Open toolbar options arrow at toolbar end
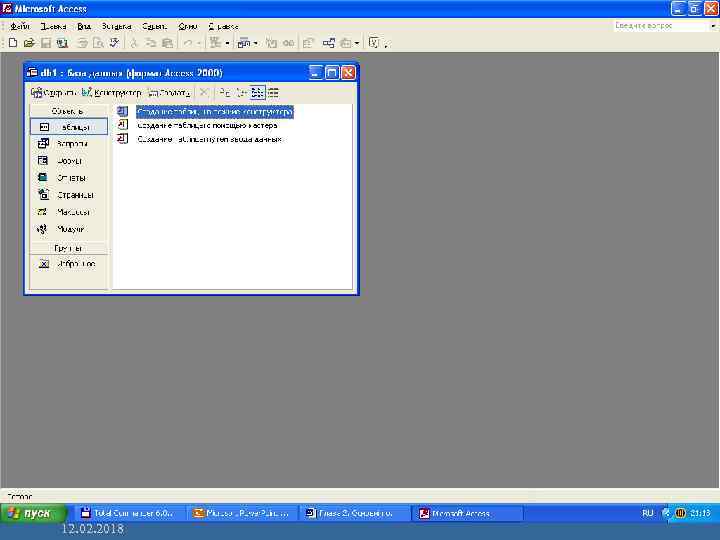 (x=387, y=44)
